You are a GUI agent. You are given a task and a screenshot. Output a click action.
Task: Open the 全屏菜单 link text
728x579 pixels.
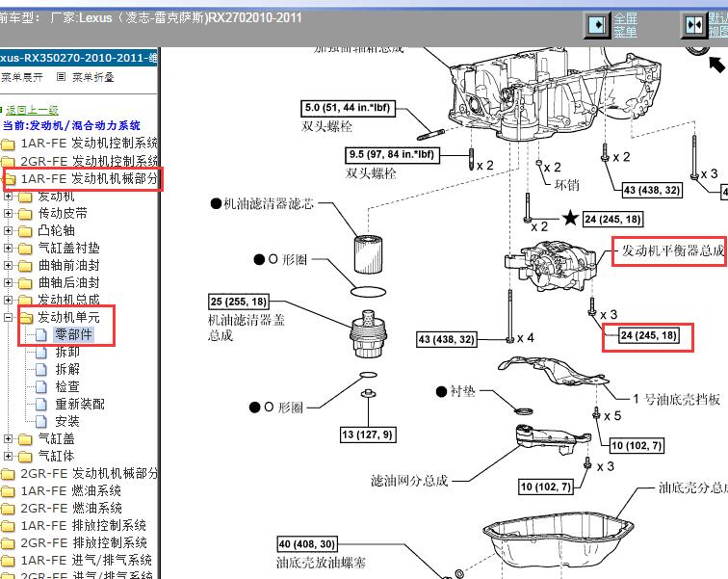(625, 25)
